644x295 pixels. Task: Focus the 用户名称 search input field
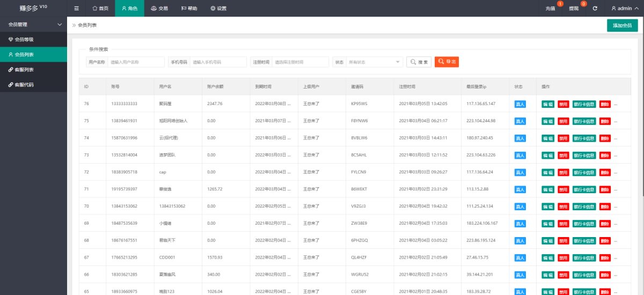click(136, 62)
